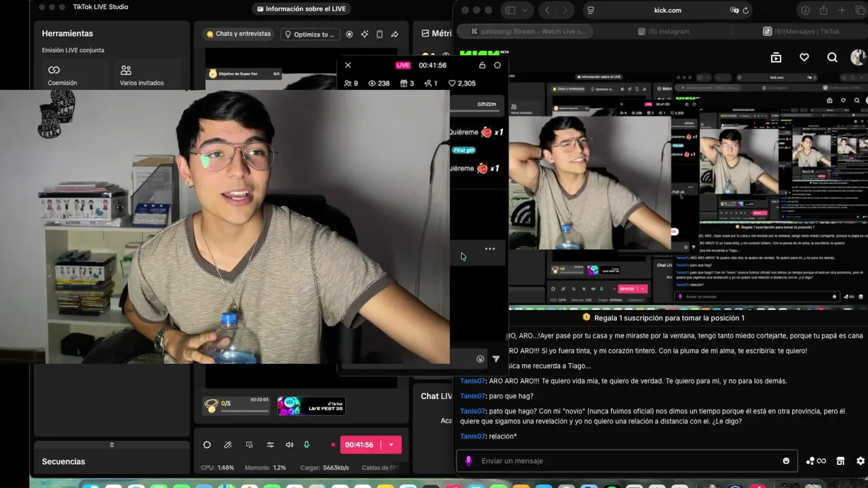Click the Kick logo
This screenshot has width=868, height=488.
click(x=484, y=52)
